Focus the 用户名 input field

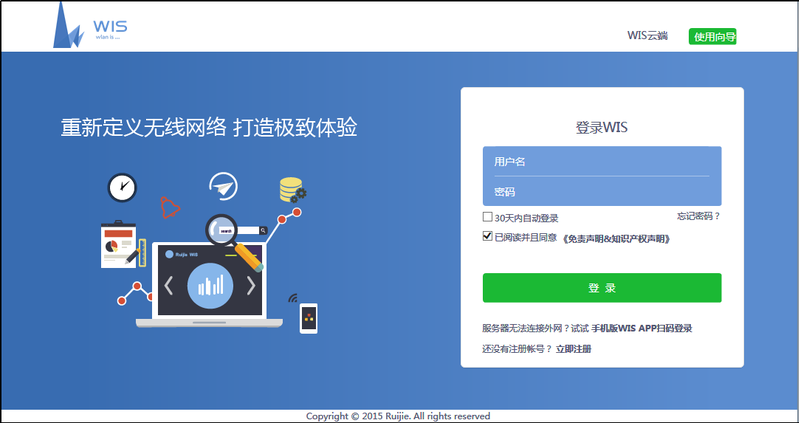pos(601,161)
